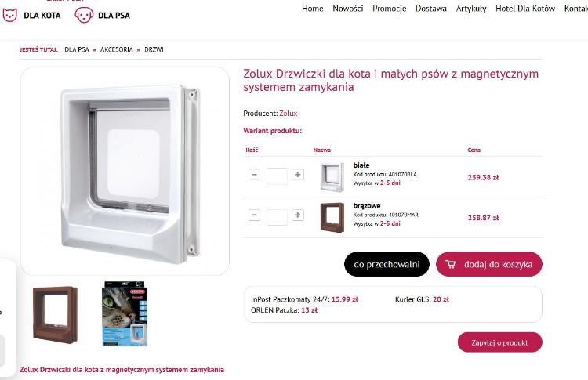This screenshot has width=588, height=380.
Task: Open the Nowości menu item
Action: [x=348, y=9]
